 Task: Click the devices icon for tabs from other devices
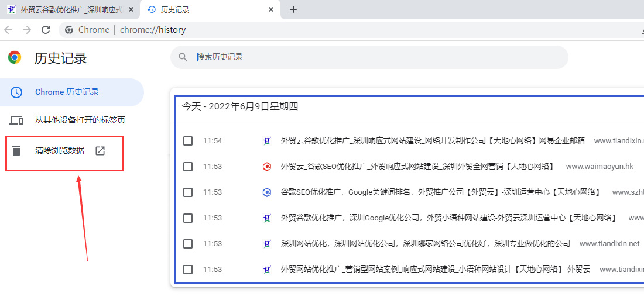(x=16, y=120)
